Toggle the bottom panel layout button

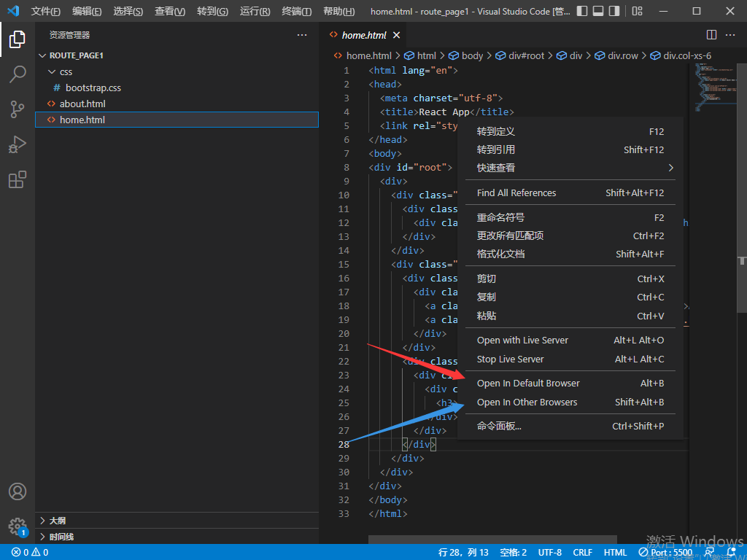point(598,12)
